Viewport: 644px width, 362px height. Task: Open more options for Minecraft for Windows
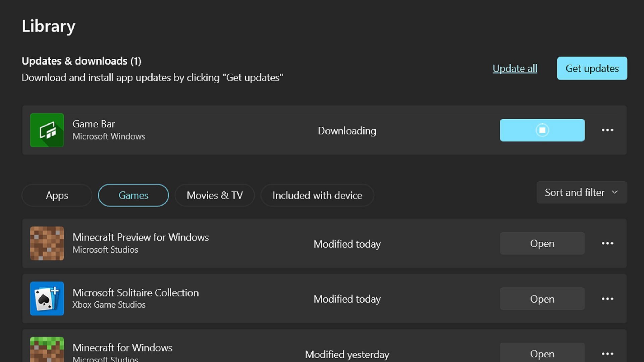point(607,354)
